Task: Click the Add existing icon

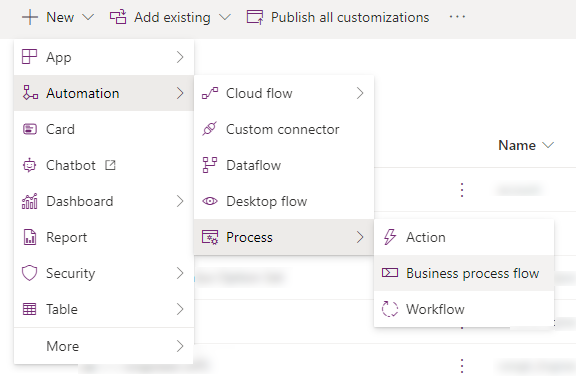Action: (118, 17)
